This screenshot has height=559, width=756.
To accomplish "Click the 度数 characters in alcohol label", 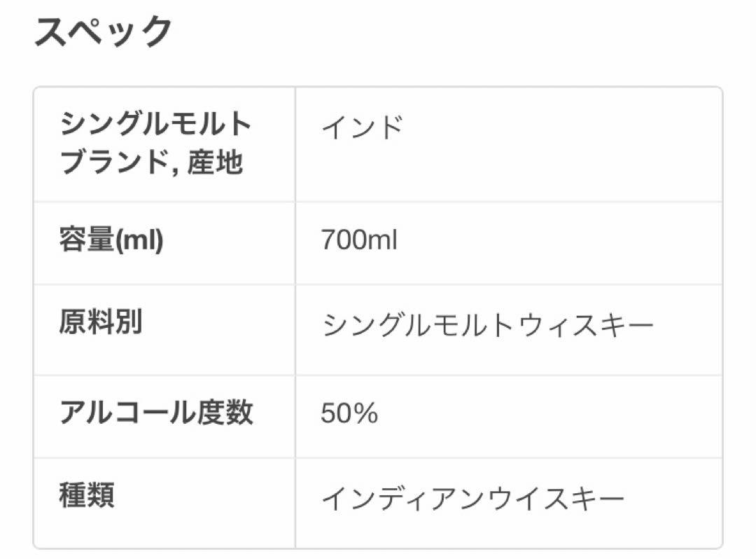I will (x=225, y=413).
